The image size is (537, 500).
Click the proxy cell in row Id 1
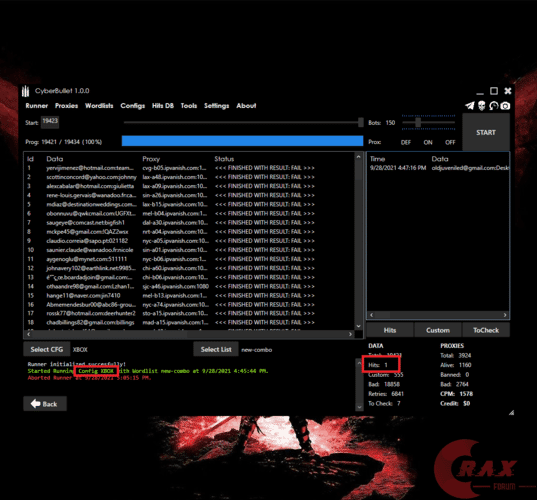pyautogui.click(x=175, y=168)
